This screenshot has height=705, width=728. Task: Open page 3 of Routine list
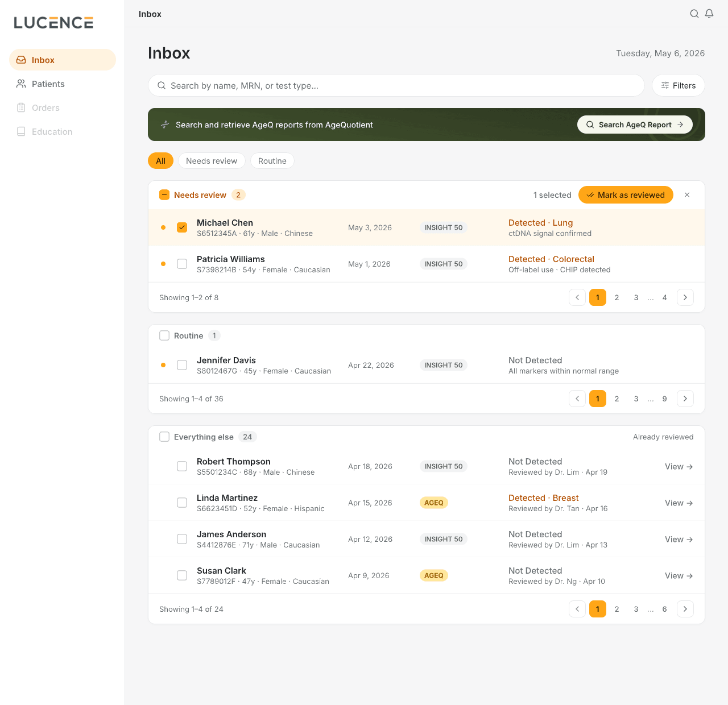636,399
